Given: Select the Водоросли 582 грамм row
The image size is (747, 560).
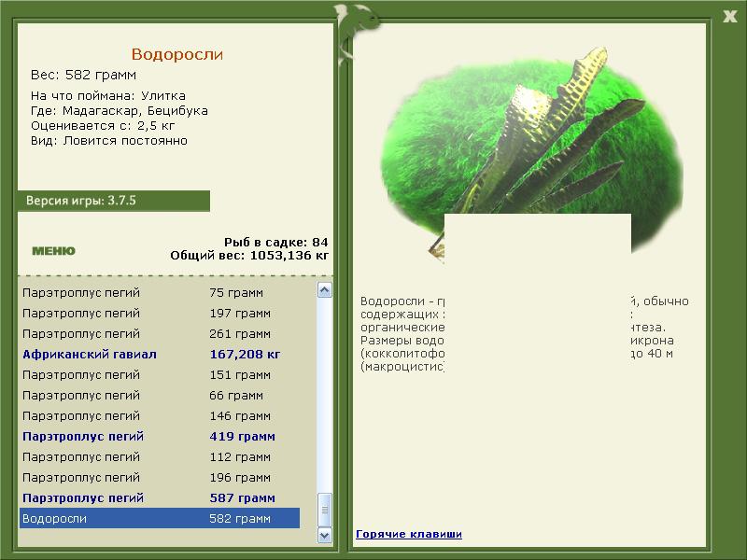Looking at the screenshot, I should (160, 518).
